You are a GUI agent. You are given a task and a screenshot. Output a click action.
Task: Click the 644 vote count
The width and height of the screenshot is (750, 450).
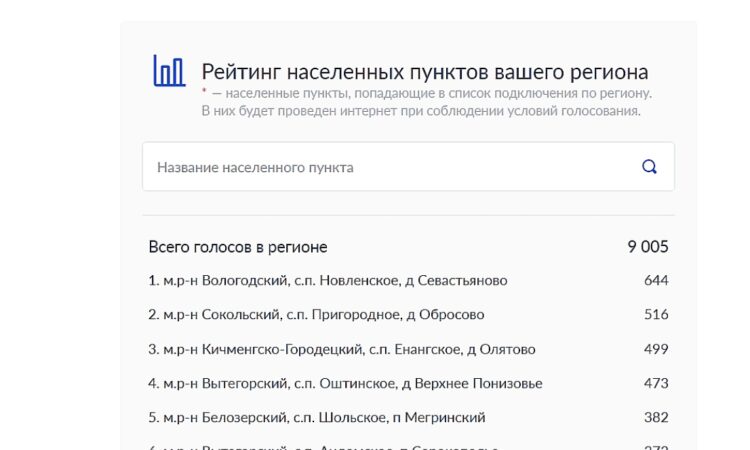pyautogui.click(x=656, y=281)
